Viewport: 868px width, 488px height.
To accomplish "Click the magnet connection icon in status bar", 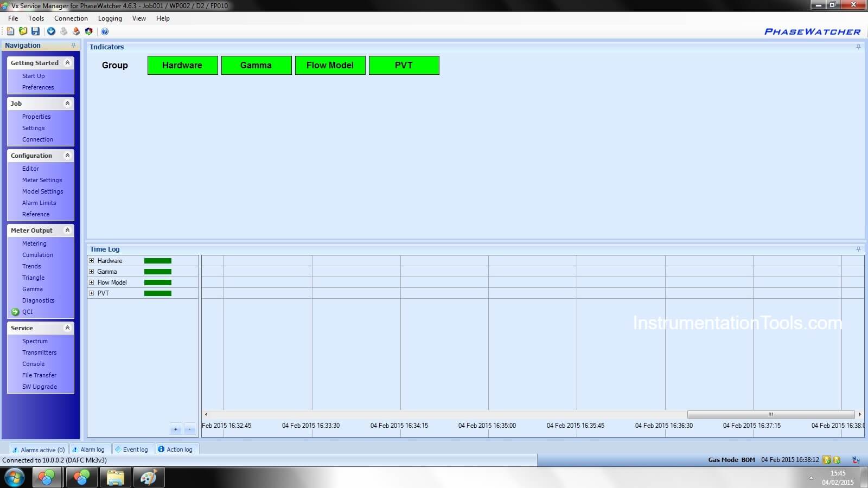I will [856, 460].
